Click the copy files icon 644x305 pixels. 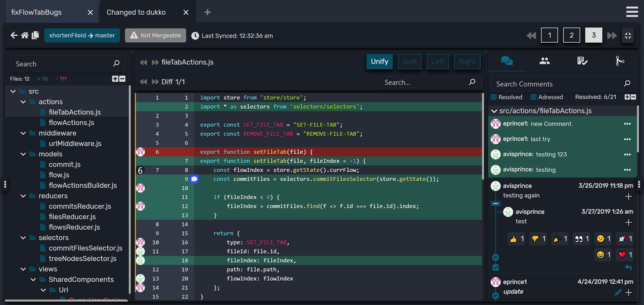pos(35,35)
